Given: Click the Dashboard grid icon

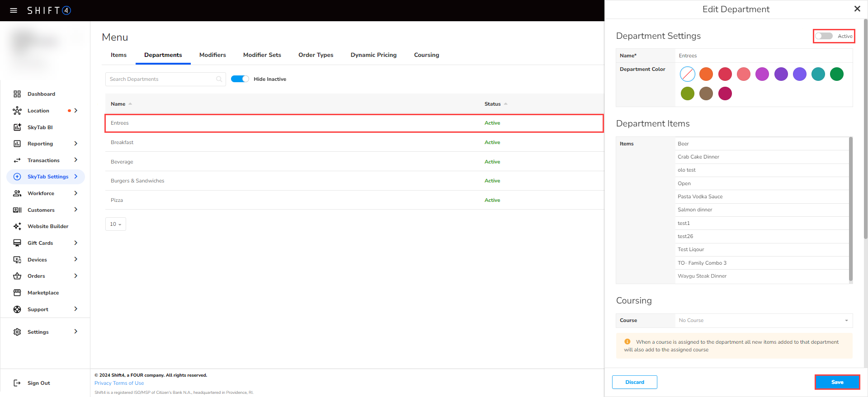Looking at the screenshot, I should coord(17,94).
